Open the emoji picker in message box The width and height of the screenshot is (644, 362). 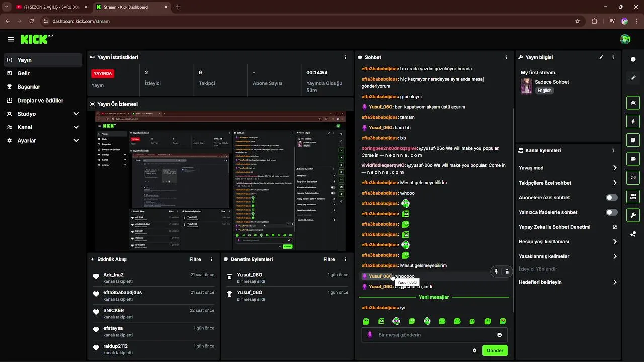[499, 335]
